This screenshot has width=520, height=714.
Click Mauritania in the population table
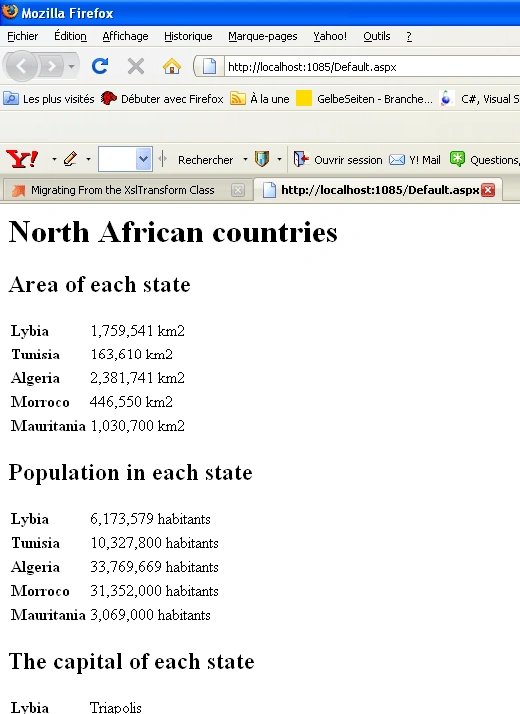48,615
